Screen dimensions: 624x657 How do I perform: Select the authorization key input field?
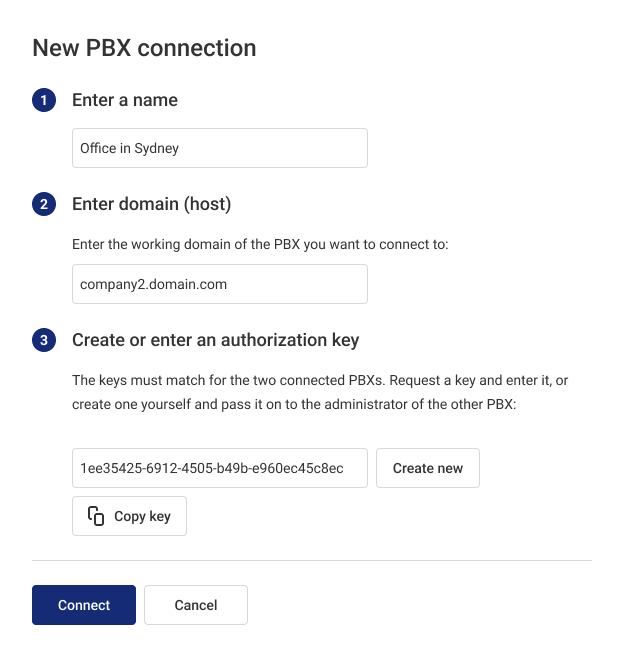220,468
